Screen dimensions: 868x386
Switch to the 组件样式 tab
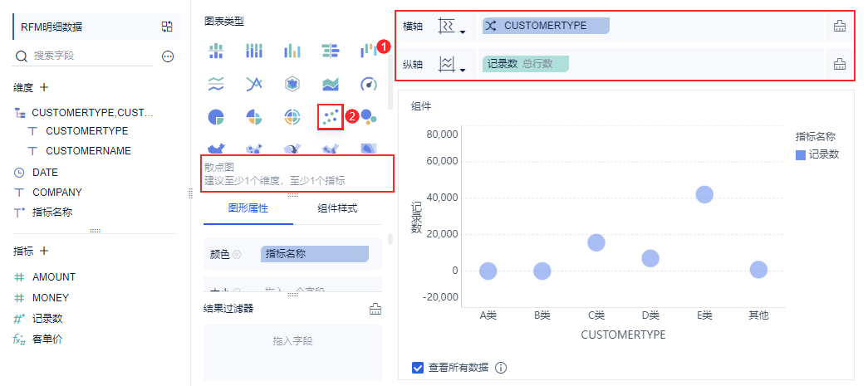point(337,208)
